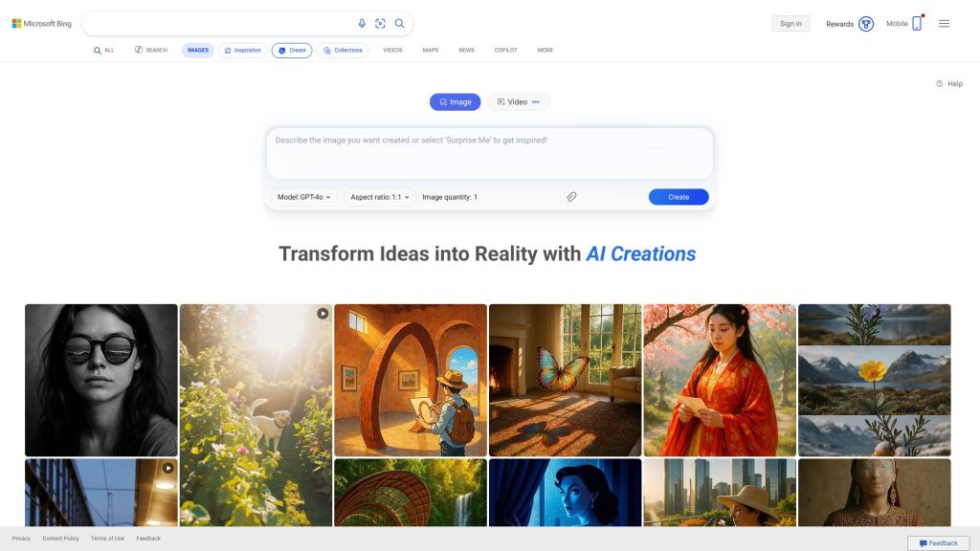The height and width of the screenshot is (551, 980).
Task: Switch to Video generation mode
Action: click(x=518, y=101)
